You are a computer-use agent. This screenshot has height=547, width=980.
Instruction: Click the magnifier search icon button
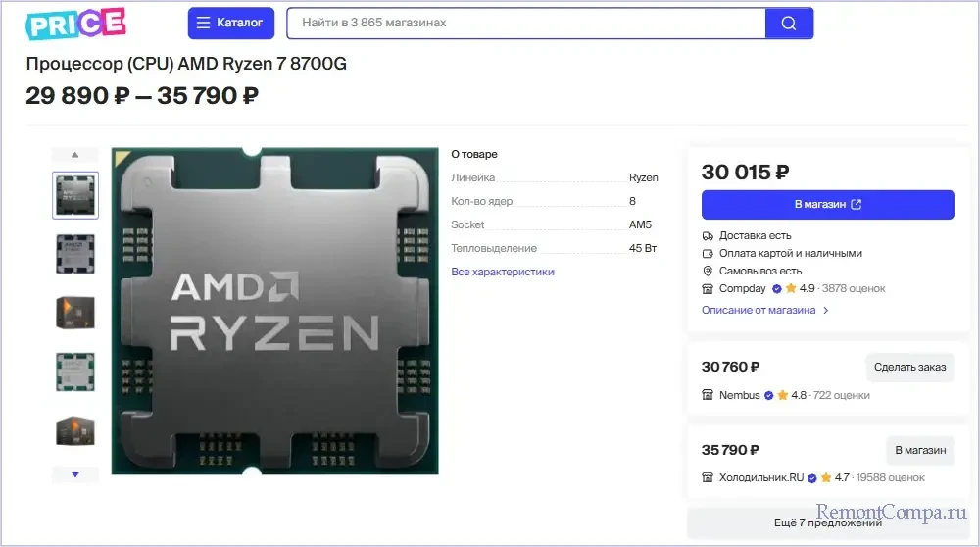click(x=789, y=24)
